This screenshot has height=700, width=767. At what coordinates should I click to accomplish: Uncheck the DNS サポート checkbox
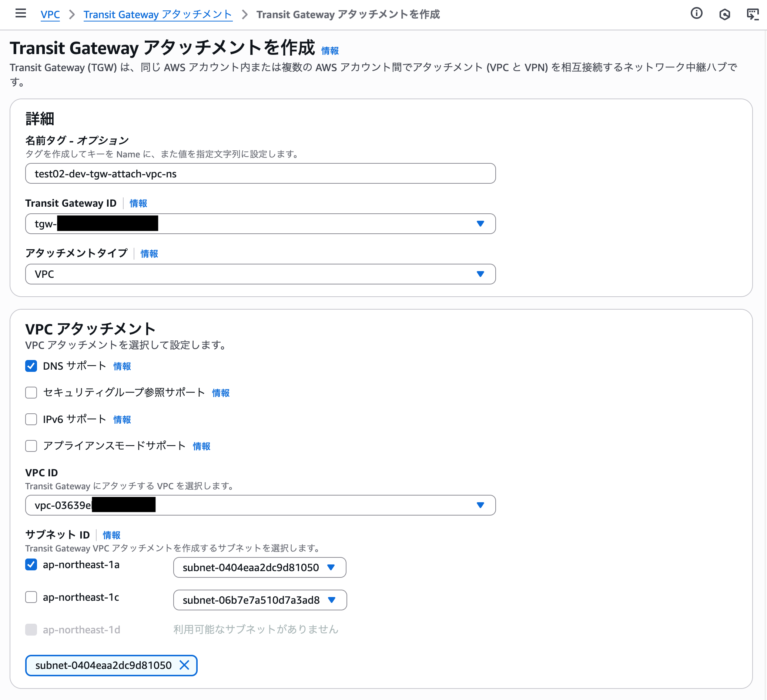(x=31, y=366)
